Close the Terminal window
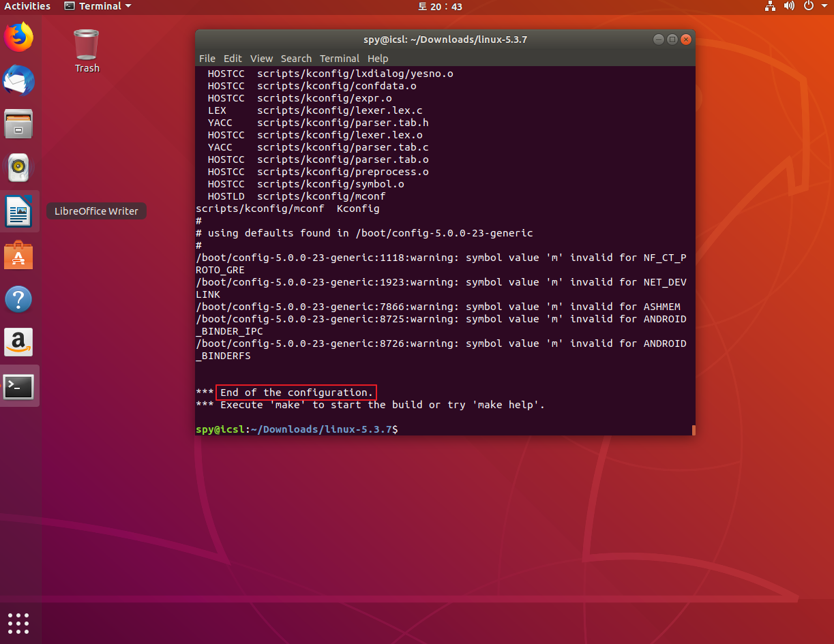834x644 pixels. [685, 39]
